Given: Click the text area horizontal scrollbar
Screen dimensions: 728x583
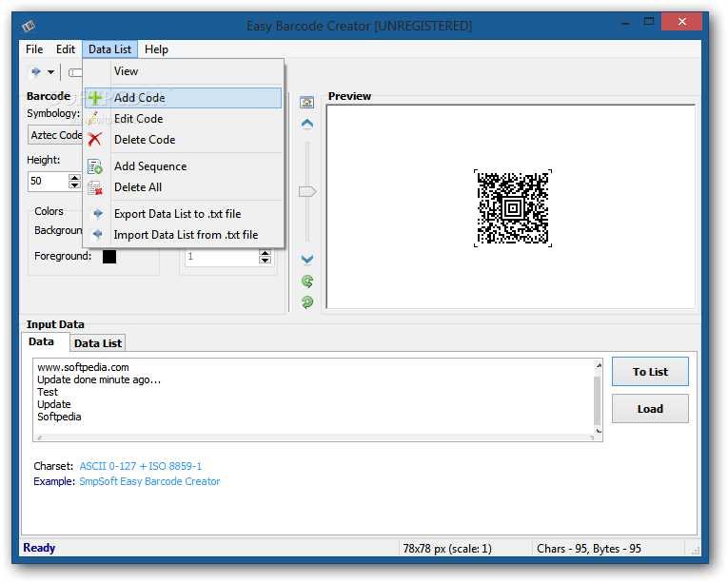Looking at the screenshot, I should (x=315, y=437).
